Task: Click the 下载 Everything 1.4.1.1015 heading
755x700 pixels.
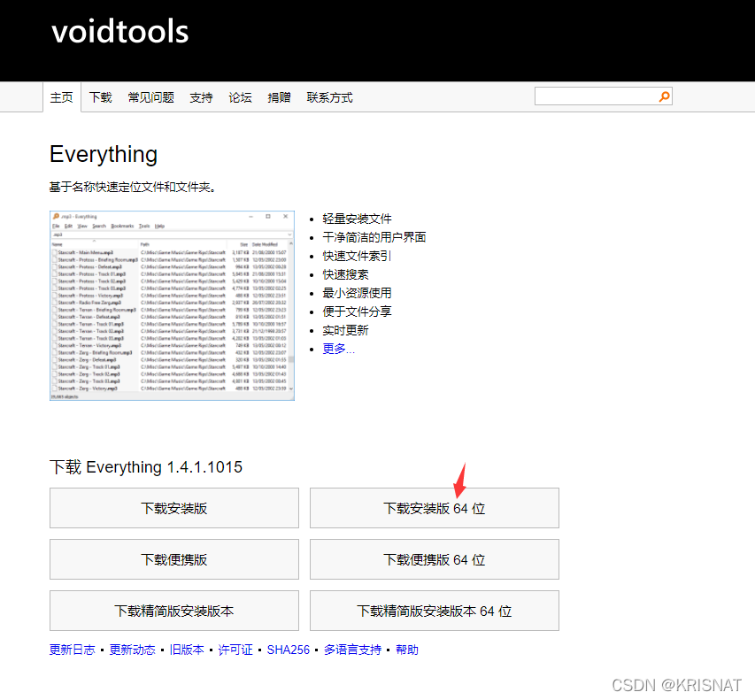Action: (x=146, y=467)
